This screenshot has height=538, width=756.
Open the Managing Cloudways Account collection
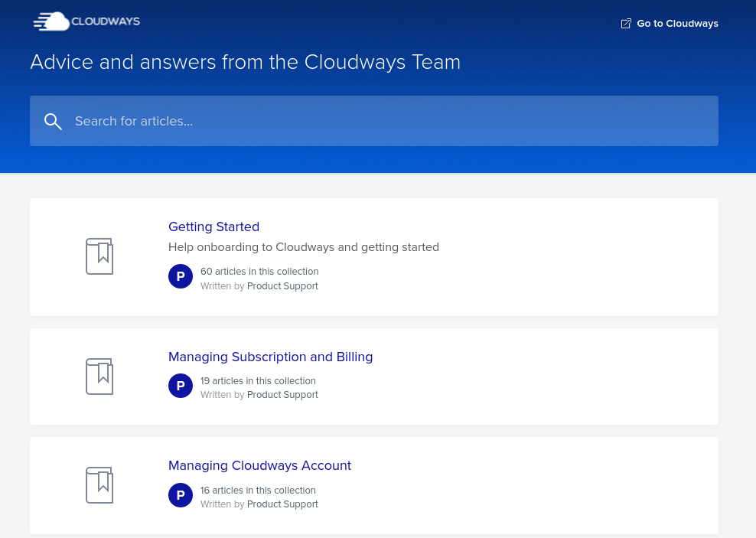point(259,465)
